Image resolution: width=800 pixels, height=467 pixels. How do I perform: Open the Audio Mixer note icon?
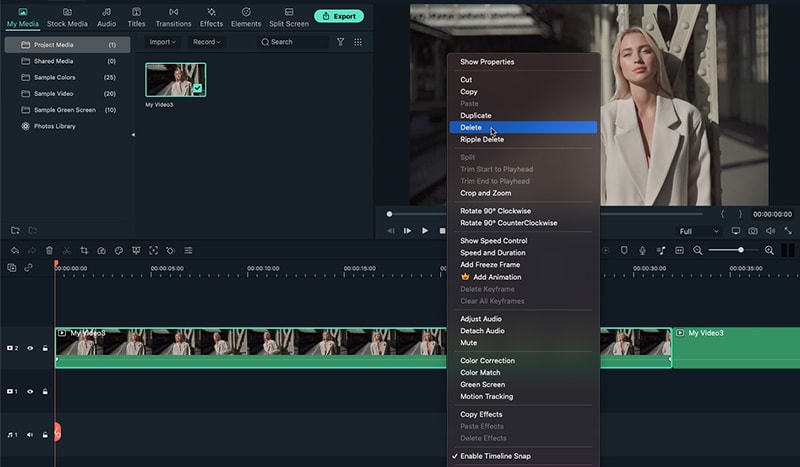[x=661, y=251]
